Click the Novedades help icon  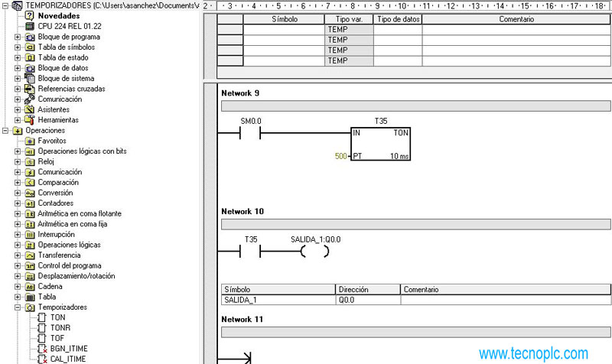(30, 15)
